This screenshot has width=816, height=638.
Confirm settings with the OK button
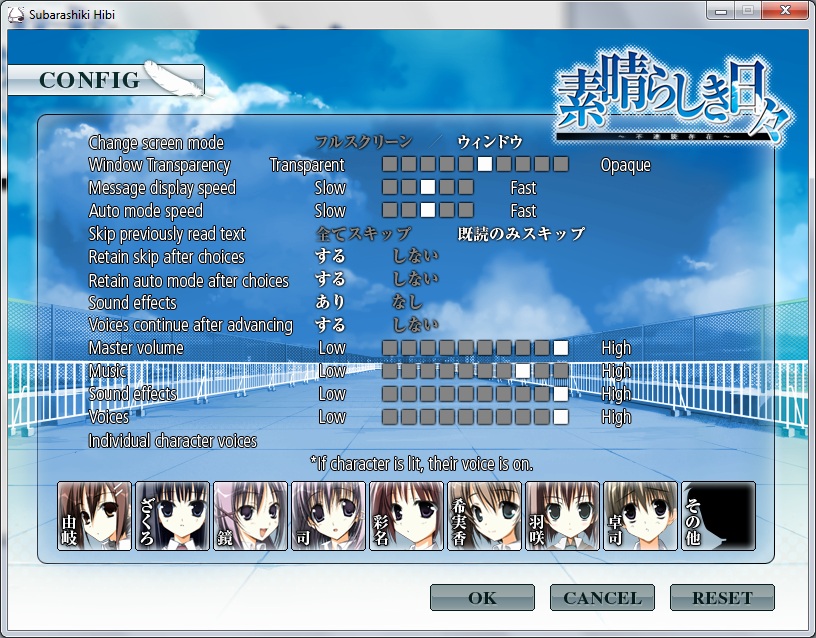[482, 597]
